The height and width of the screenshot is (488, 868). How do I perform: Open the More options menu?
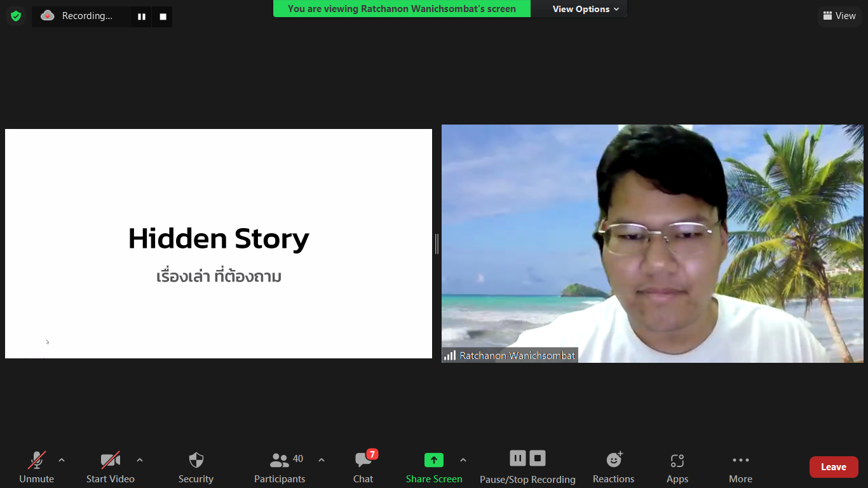click(741, 468)
